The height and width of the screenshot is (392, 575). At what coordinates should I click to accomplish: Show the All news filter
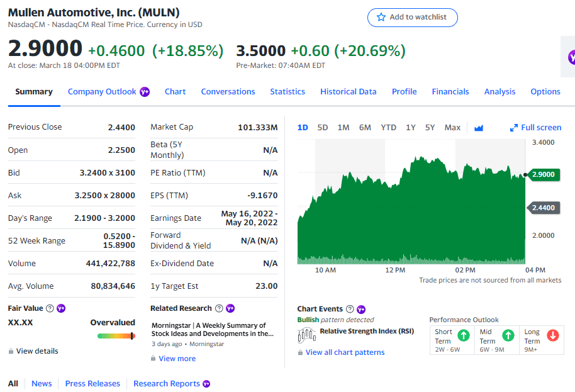[13, 384]
